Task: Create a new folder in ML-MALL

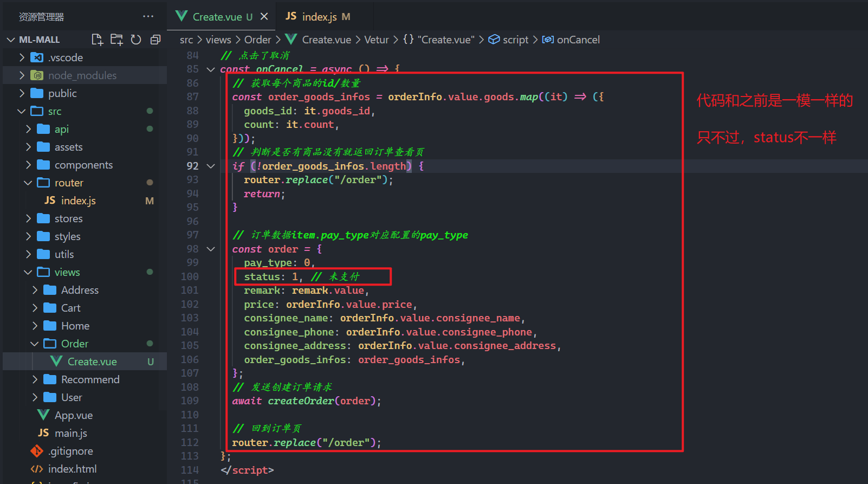Action: point(116,39)
